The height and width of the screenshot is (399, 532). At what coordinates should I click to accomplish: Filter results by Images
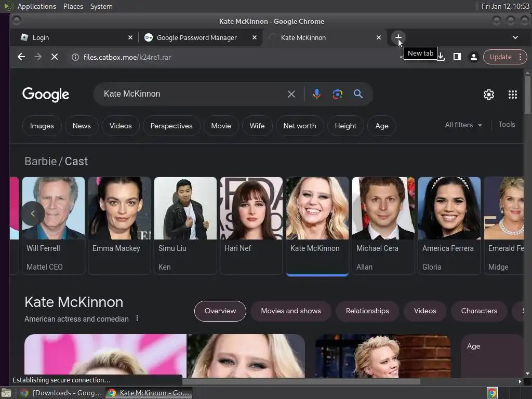coord(42,126)
